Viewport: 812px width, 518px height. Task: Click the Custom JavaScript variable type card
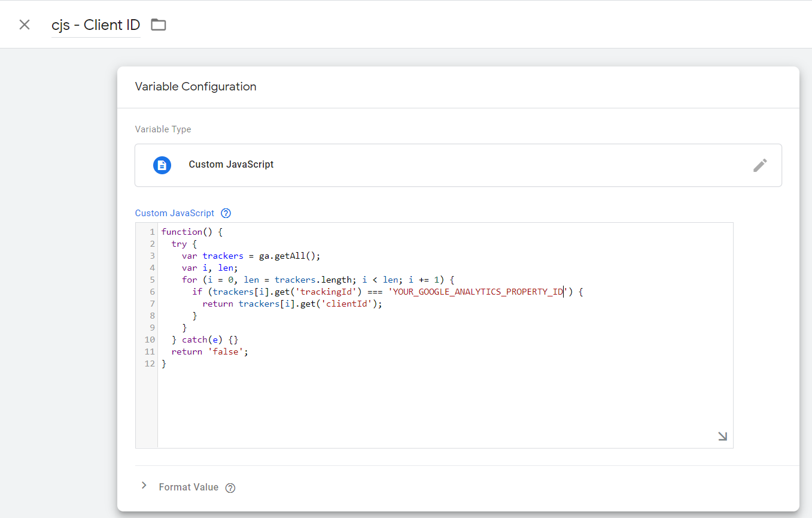point(458,165)
